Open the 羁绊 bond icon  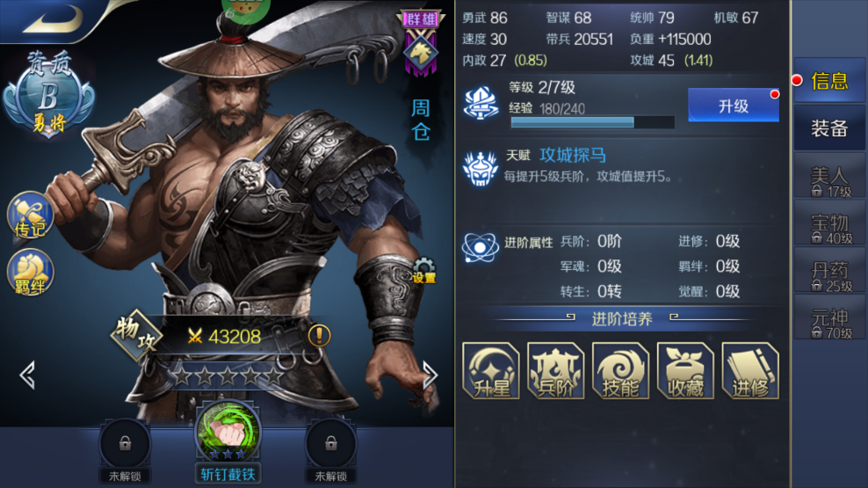(x=30, y=273)
